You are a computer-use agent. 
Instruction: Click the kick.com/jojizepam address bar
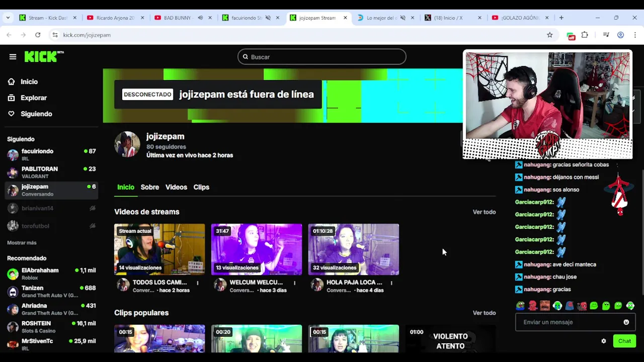pyautogui.click(x=87, y=35)
